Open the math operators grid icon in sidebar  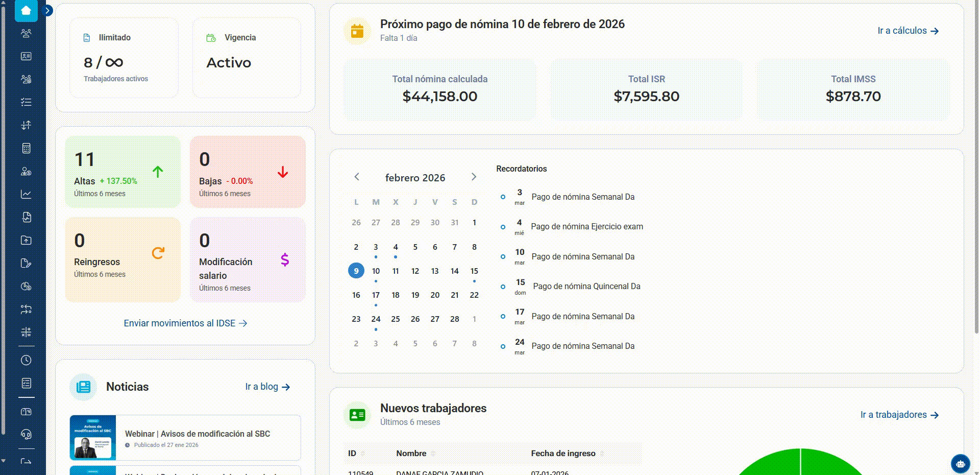point(26,332)
